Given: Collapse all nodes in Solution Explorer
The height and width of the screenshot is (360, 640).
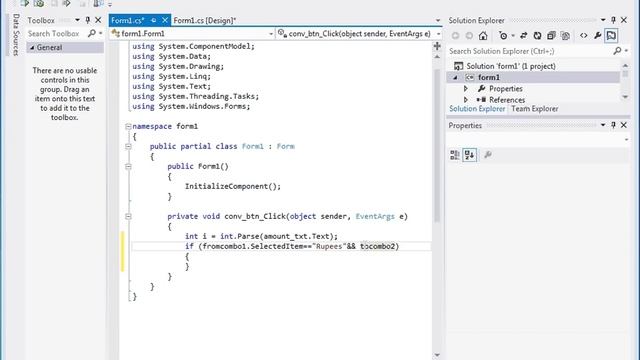Looking at the screenshot, I should click(551, 36).
